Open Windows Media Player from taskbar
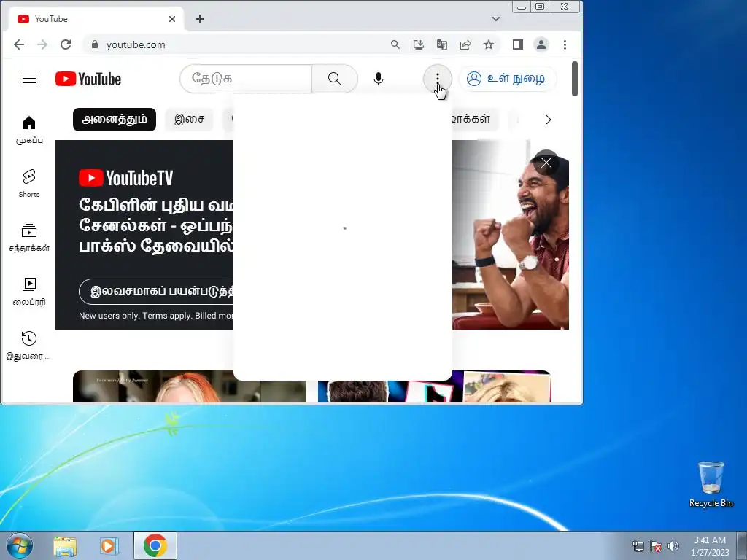This screenshot has height=560, width=747. point(109,545)
